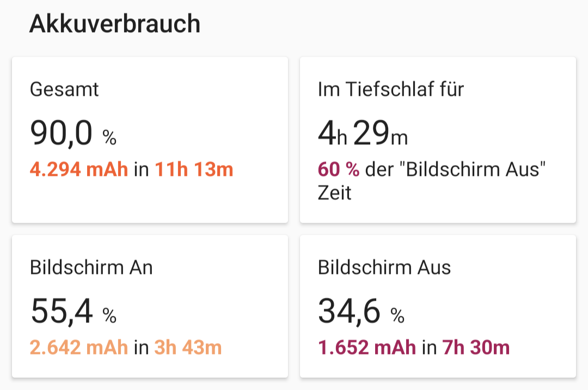
Task: Click the percent sign beside 55,4
Action: pyautogui.click(x=109, y=316)
